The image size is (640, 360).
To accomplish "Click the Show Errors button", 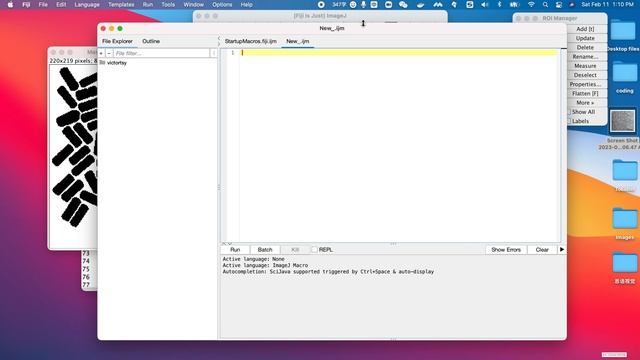I will tap(506, 249).
